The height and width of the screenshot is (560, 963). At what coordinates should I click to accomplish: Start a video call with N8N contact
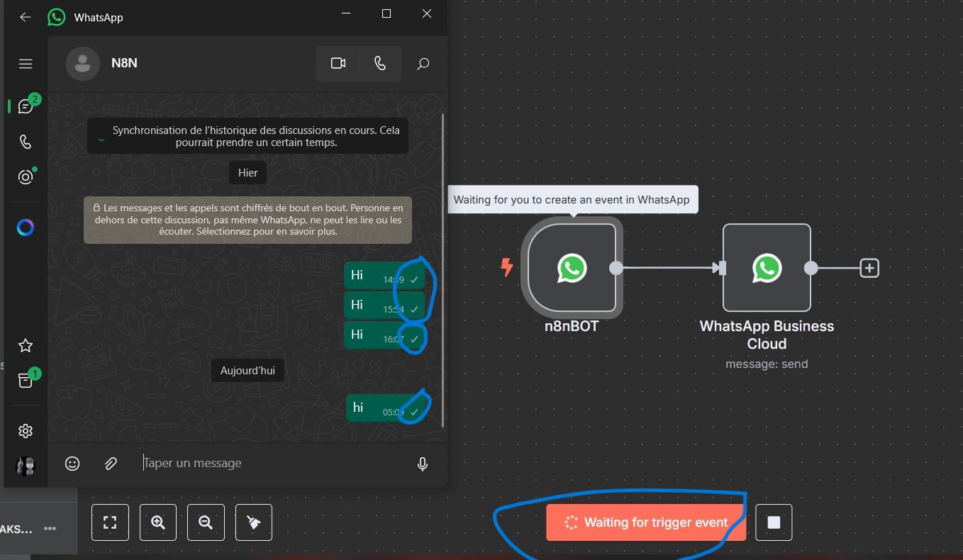pyautogui.click(x=338, y=63)
